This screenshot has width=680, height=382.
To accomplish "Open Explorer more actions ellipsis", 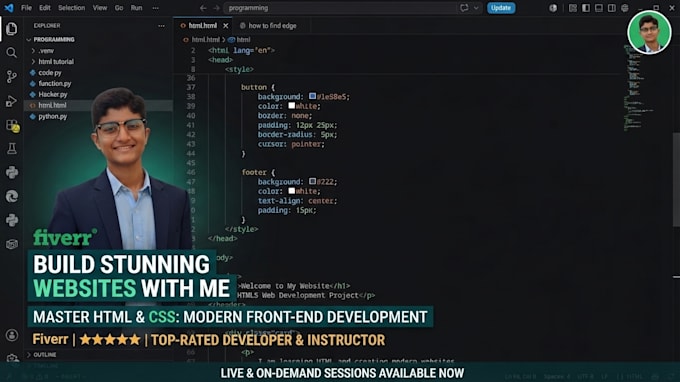I will (161, 26).
